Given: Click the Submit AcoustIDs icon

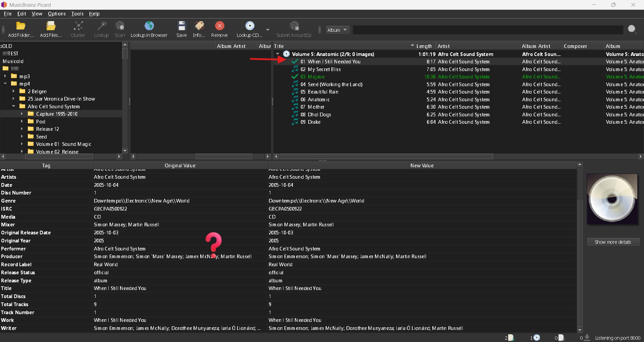Looking at the screenshot, I should tap(294, 26).
